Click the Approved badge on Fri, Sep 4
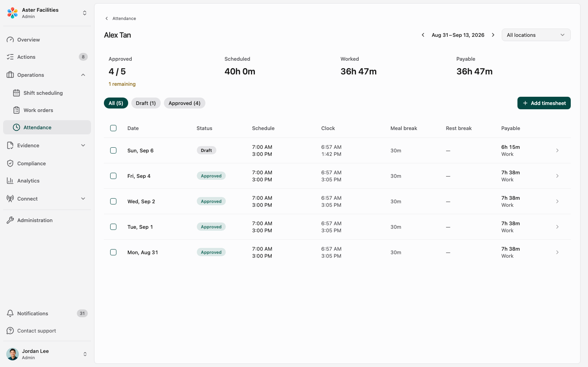 pos(211,176)
